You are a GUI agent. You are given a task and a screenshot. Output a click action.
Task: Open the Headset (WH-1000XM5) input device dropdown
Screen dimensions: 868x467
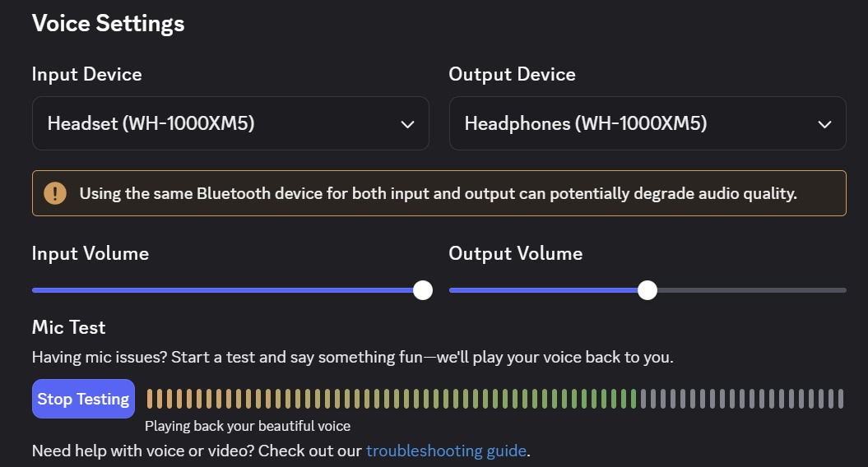point(230,123)
